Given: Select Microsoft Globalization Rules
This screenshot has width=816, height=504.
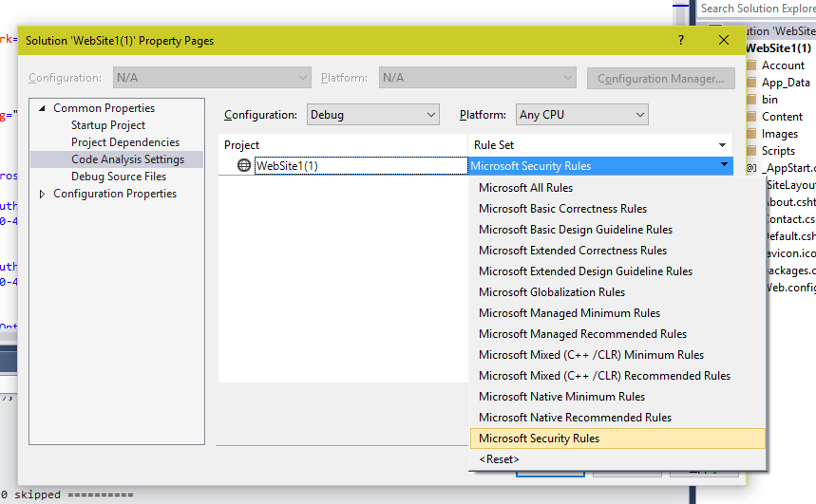Looking at the screenshot, I should (x=617, y=292).
